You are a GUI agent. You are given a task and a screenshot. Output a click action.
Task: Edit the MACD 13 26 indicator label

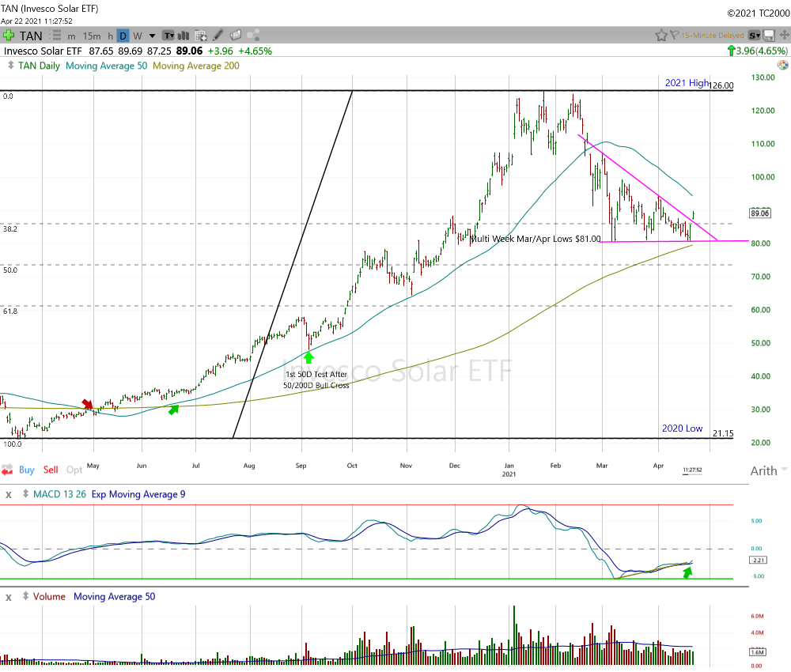[x=59, y=494]
